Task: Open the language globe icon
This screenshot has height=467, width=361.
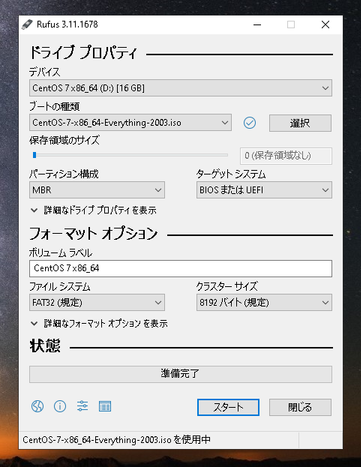Action: tap(37, 406)
